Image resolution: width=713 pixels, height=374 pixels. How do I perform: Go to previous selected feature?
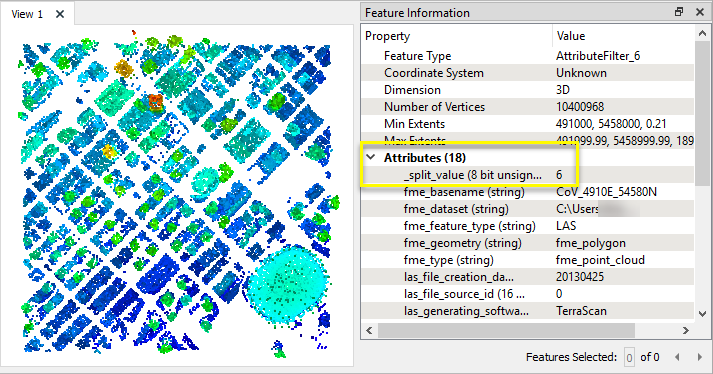coord(677,358)
